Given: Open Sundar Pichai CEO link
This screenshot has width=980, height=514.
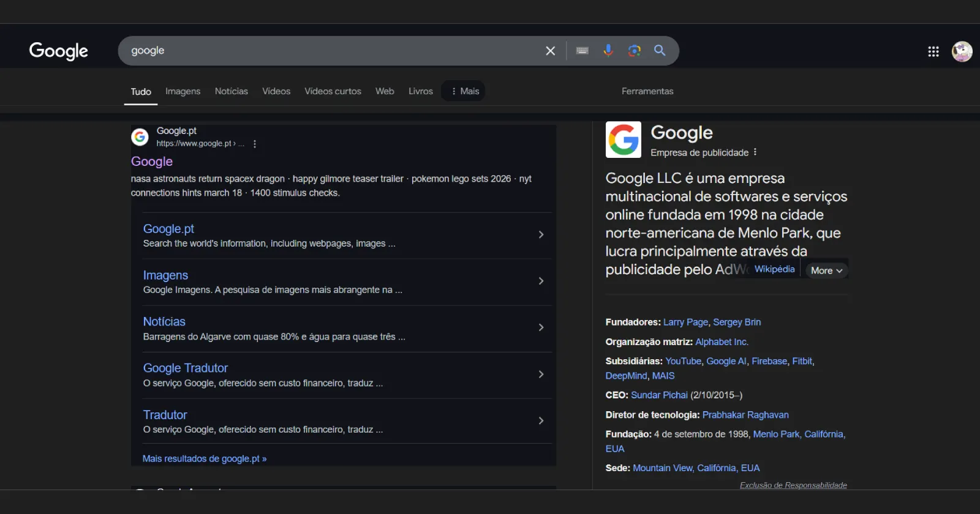Looking at the screenshot, I should point(659,395).
